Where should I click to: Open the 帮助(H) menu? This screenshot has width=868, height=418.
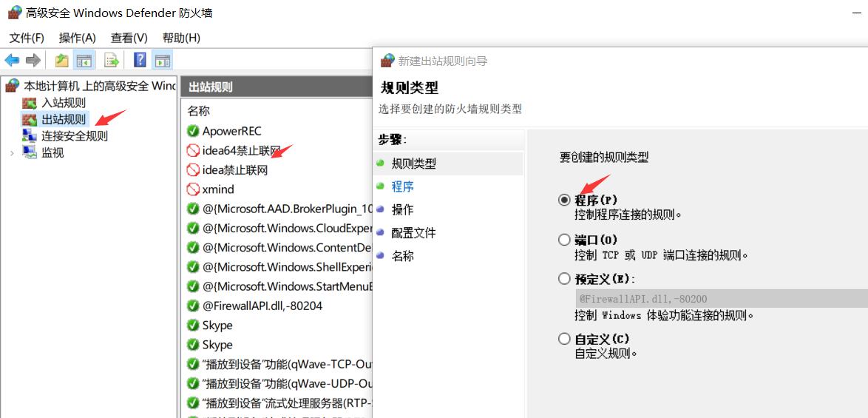[181, 38]
